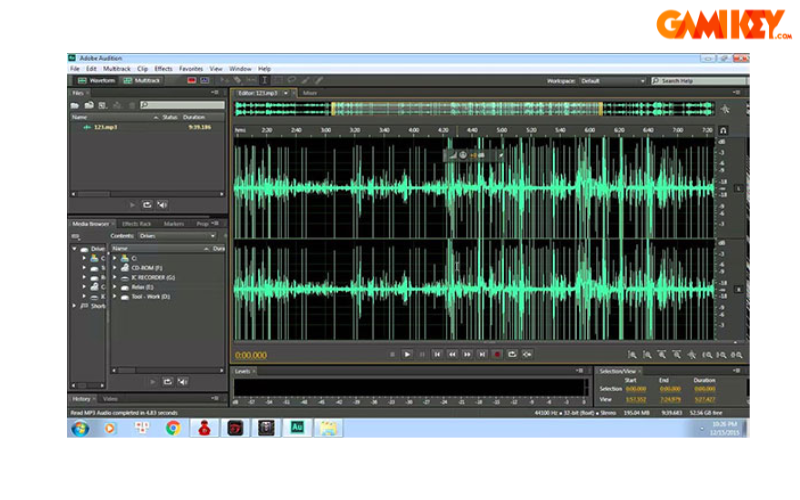Screen dimensions: 800x500
Task: Click the Files panel search field
Action: pyautogui.click(x=182, y=105)
